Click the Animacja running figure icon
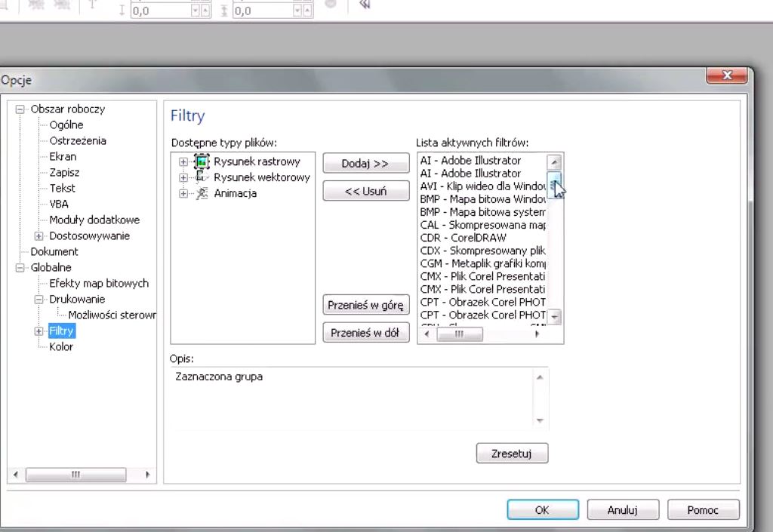The height and width of the screenshot is (532, 773). (x=202, y=193)
